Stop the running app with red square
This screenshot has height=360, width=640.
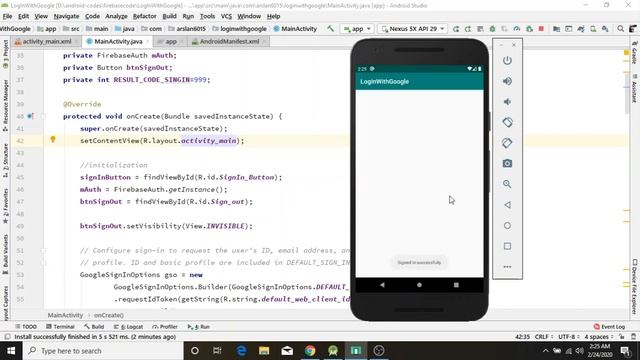[x=541, y=29]
